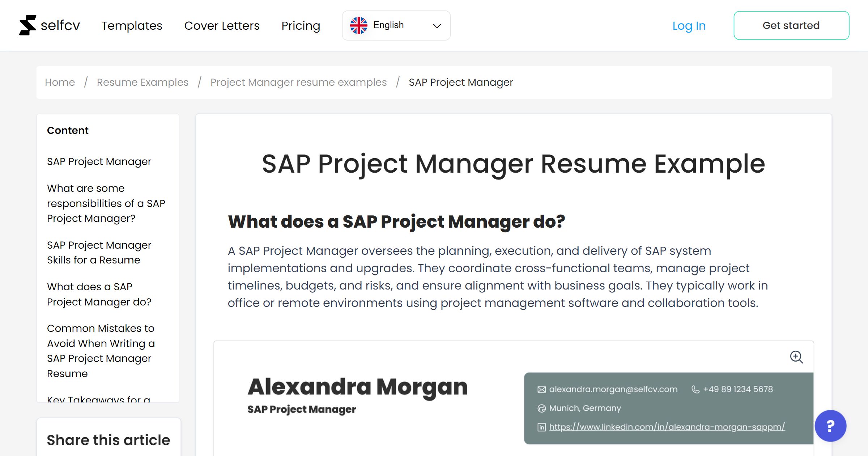868x456 pixels.
Task: Open the resume zoom magnifier
Action: pos(797,358)
